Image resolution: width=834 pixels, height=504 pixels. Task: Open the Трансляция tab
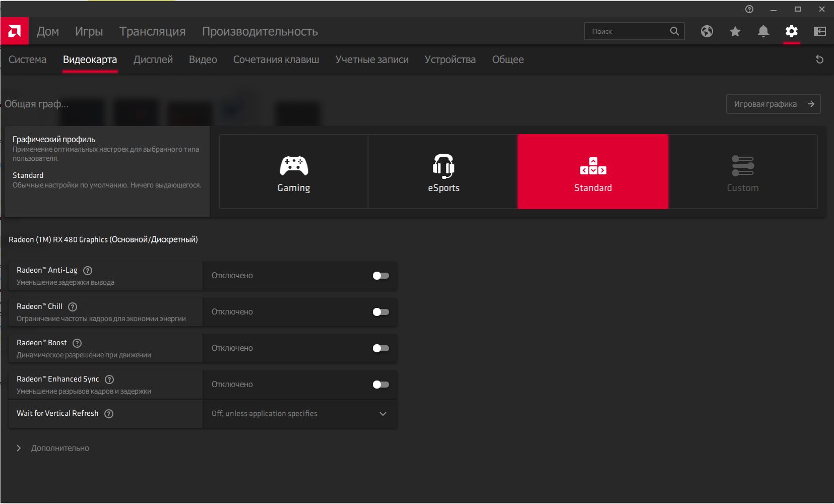click(153, 31)
